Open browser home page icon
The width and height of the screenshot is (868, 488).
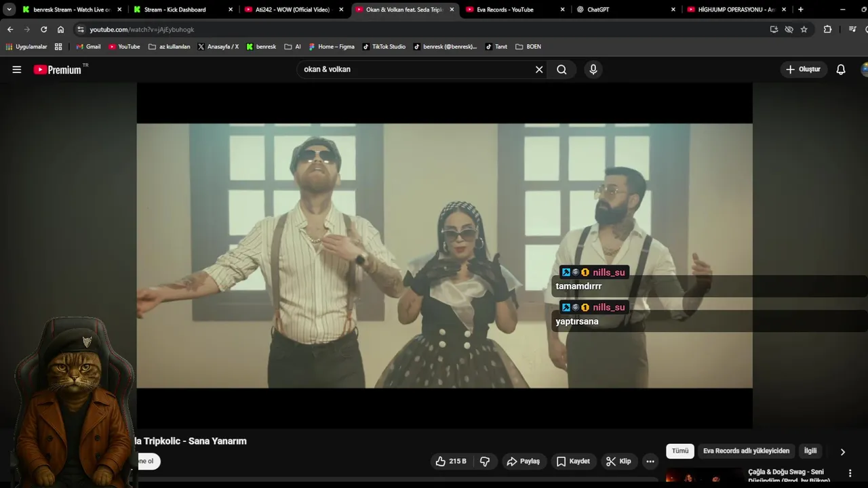pyautogui.click(x=61, y=29)
